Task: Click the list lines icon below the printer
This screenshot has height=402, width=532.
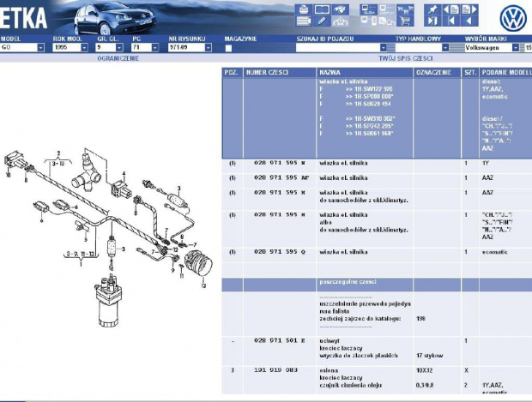Action: coord(304,21)
